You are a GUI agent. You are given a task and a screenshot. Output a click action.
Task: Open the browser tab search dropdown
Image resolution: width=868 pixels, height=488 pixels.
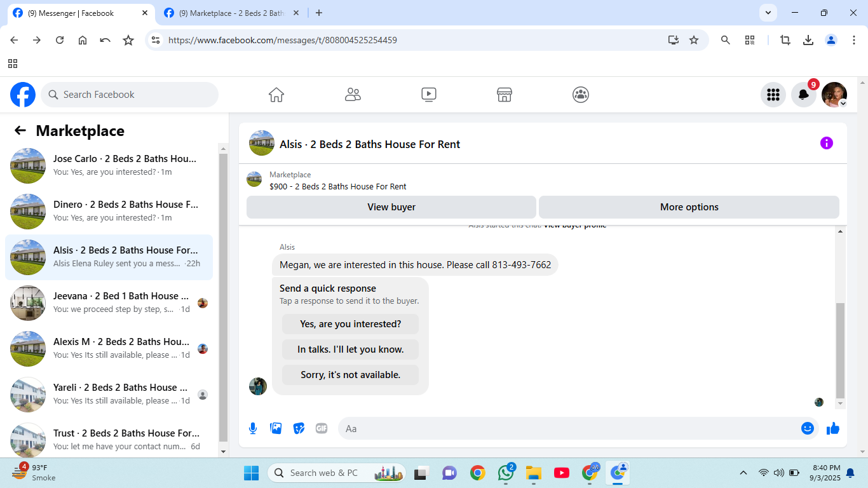(x=768, y=13)
